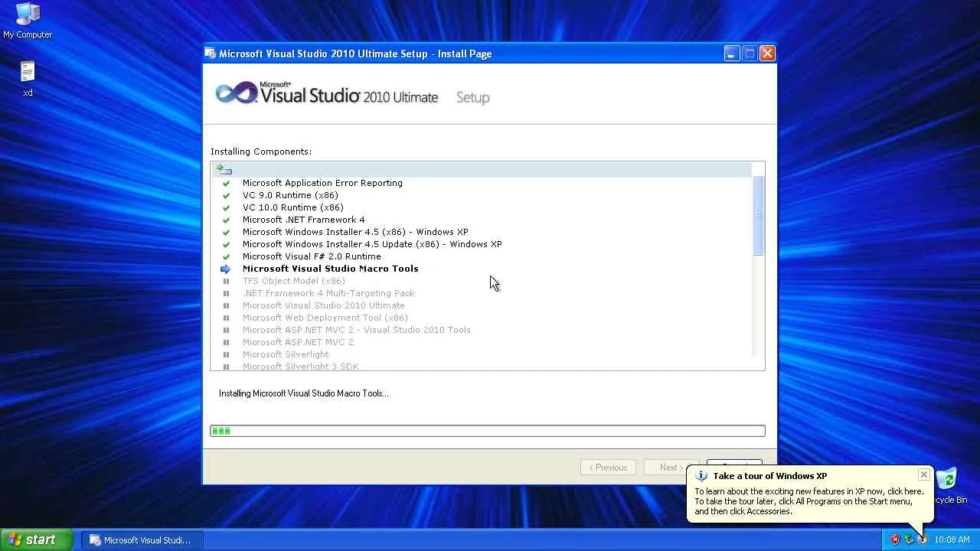Viewport: 980px width, 551px height.
Task: Click the Safely Remove Hardware tray icon
Action: (909, 540)
